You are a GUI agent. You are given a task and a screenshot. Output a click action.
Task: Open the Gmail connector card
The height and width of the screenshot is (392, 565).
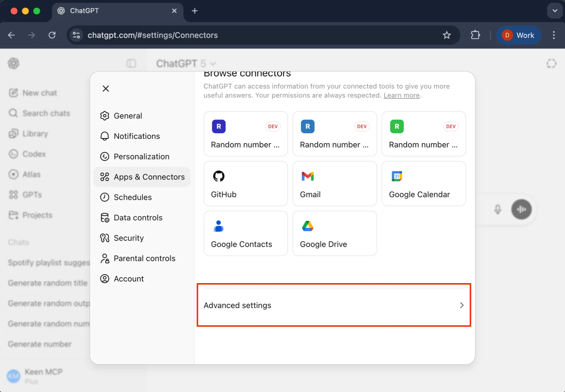(x=334, y=184)
